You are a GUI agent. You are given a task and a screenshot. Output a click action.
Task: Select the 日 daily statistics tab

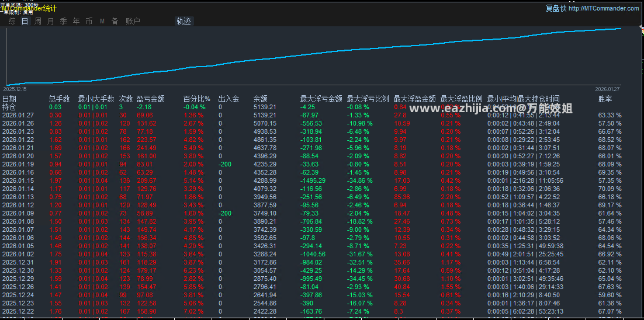pyautogui.click(x=25, y=22)
